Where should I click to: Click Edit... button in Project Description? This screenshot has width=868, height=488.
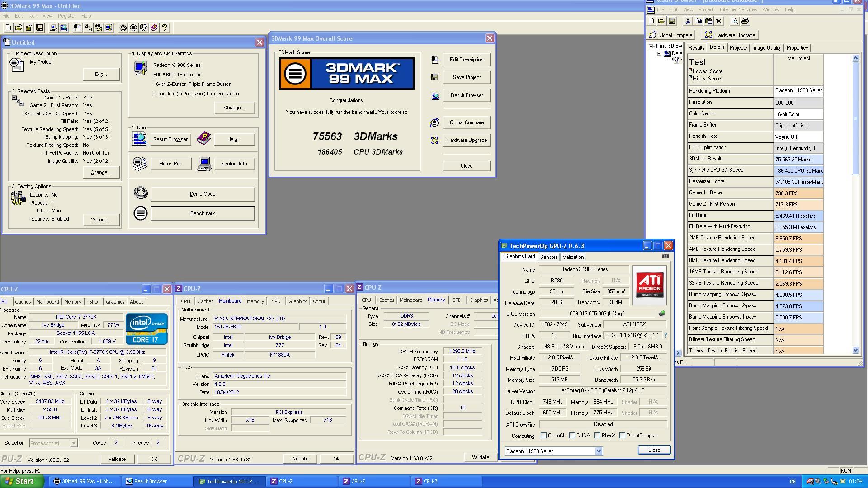coord(101,74)
